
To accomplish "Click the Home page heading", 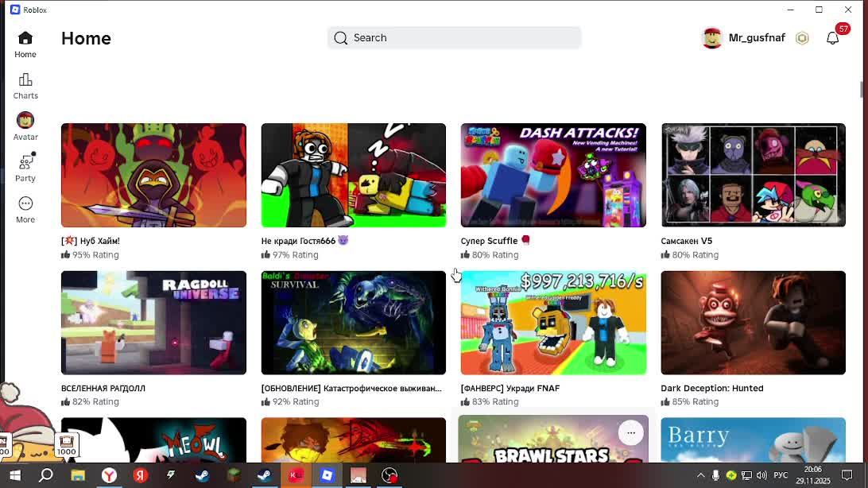I will pos(86,38).
